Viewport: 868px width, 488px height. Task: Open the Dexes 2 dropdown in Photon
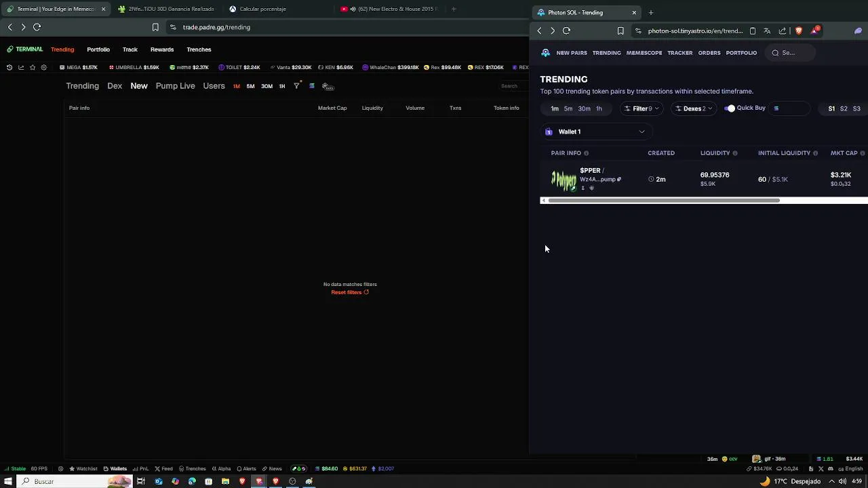[693, 108]
